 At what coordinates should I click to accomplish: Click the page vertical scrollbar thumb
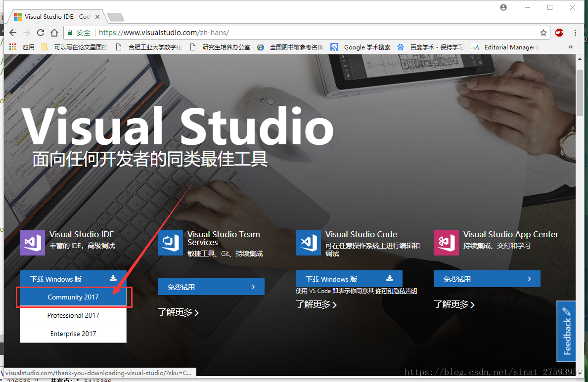coord(580,92)
